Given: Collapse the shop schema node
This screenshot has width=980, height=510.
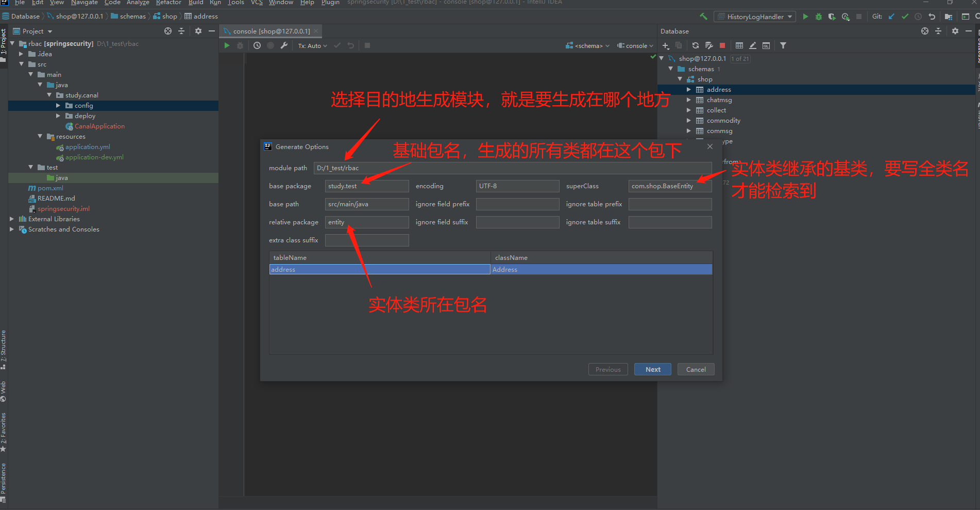Looking at the screenshot, I should point(680,79).
